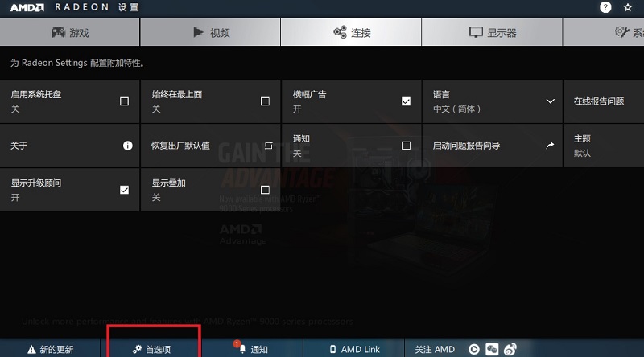Click the monitor icon on 显示器 tab
This screenshot has width=644, height=357.
click(x=476, y=32)
